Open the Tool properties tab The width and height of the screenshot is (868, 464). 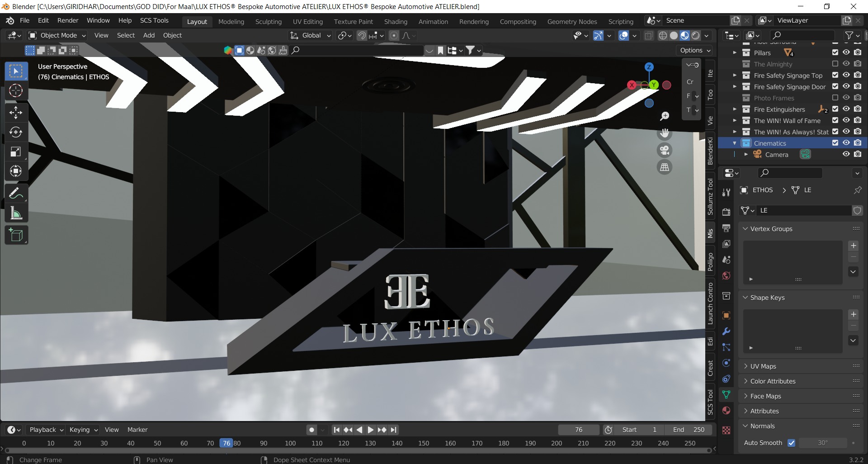726,192
